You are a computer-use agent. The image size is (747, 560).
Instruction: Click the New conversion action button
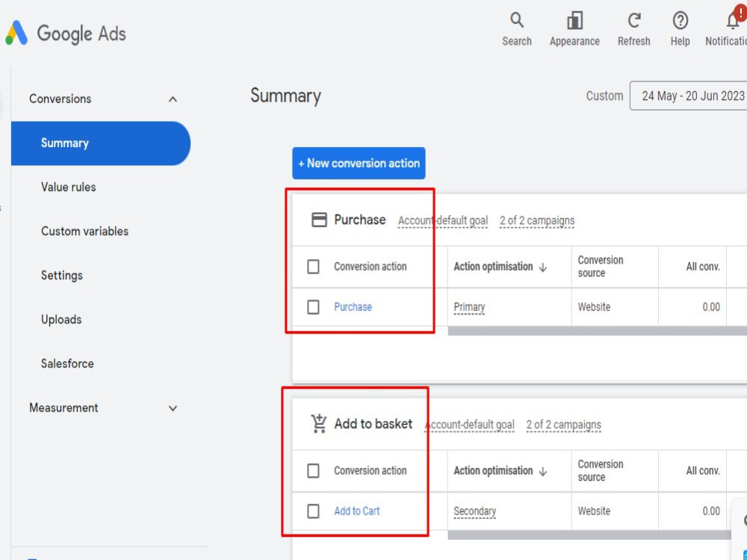359,164
